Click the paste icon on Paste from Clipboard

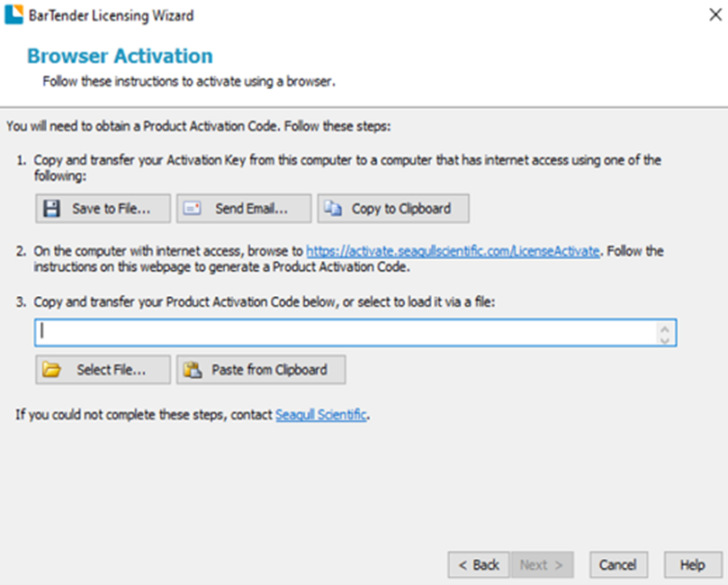[x=192, y=370]
